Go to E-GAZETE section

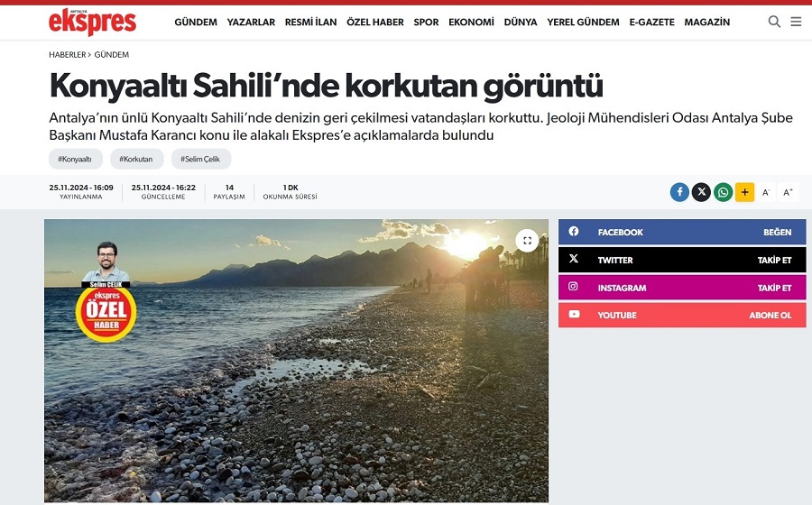652,23
